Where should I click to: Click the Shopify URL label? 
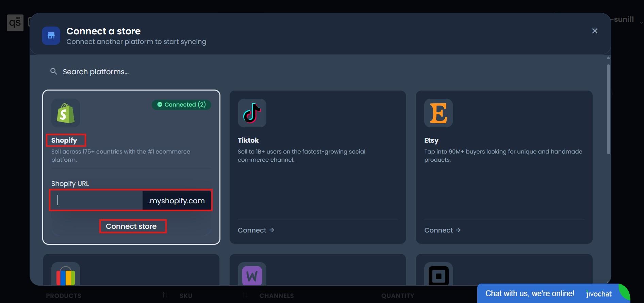point(70,184)
